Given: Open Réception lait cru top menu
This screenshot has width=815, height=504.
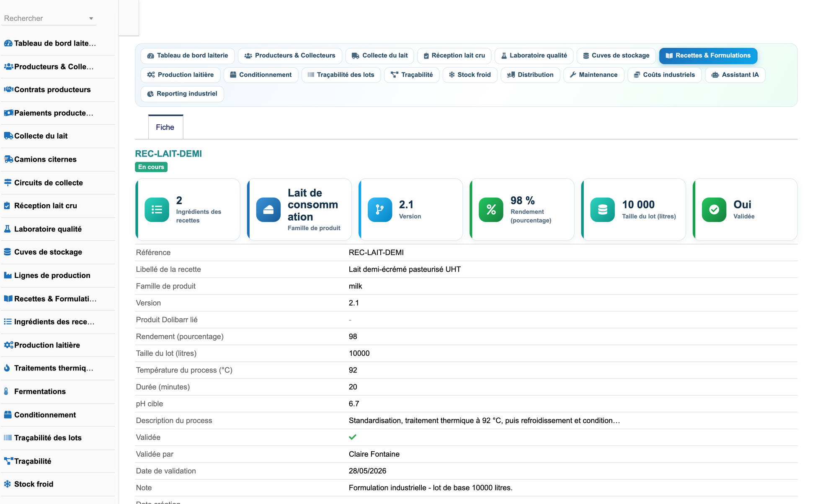Looking at the screenshot, I should pyautogui.click(x=454, y=56).
